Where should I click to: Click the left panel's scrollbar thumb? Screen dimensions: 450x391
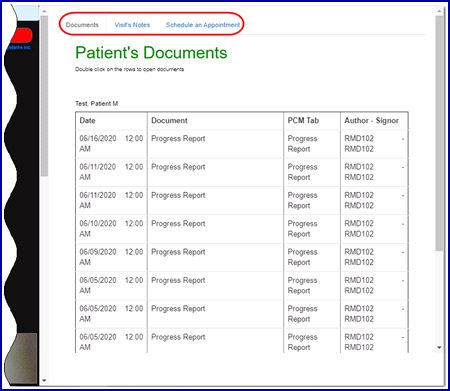point(44,96)
